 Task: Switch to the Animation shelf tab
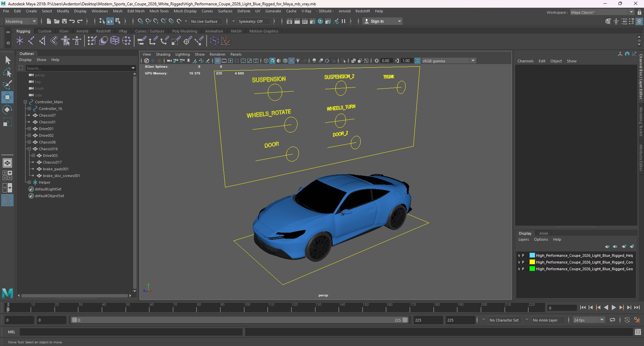[214, 31]
